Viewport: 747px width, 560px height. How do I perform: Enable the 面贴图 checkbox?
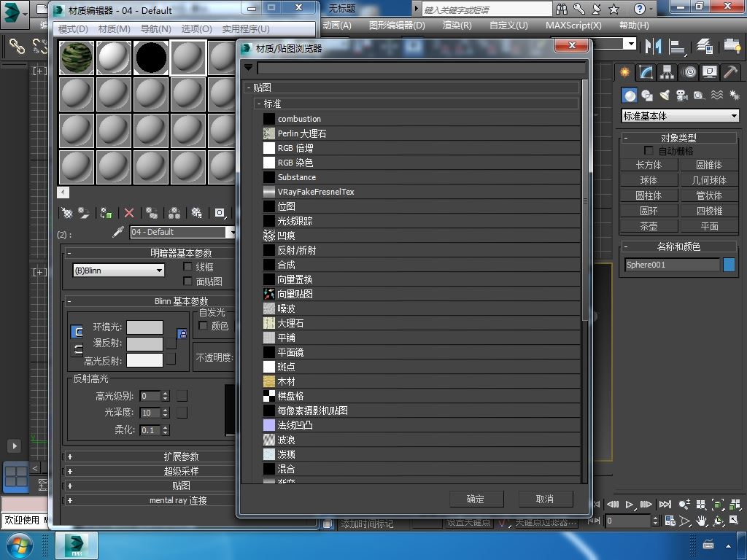(x=187, y=281)
